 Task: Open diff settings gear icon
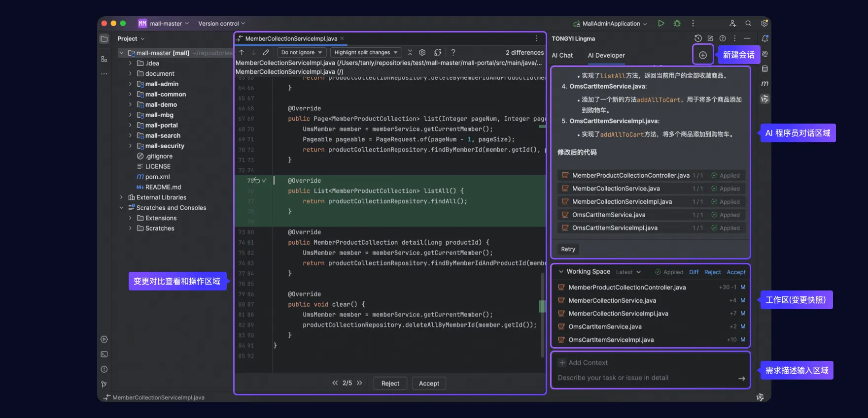click(422, 52)
